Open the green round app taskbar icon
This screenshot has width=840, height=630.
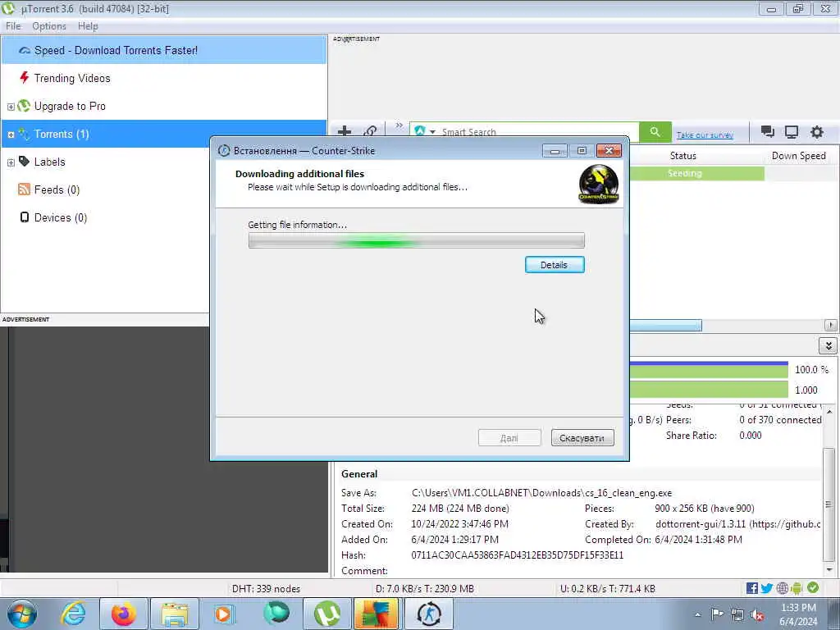[x=276, y=614]
